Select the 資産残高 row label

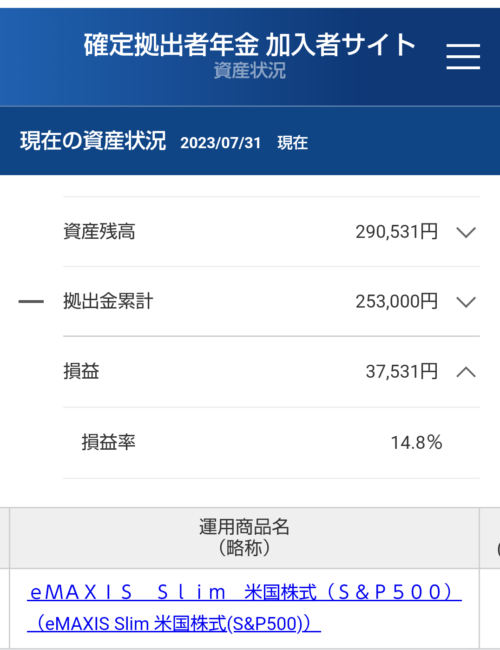coord(99,231)
